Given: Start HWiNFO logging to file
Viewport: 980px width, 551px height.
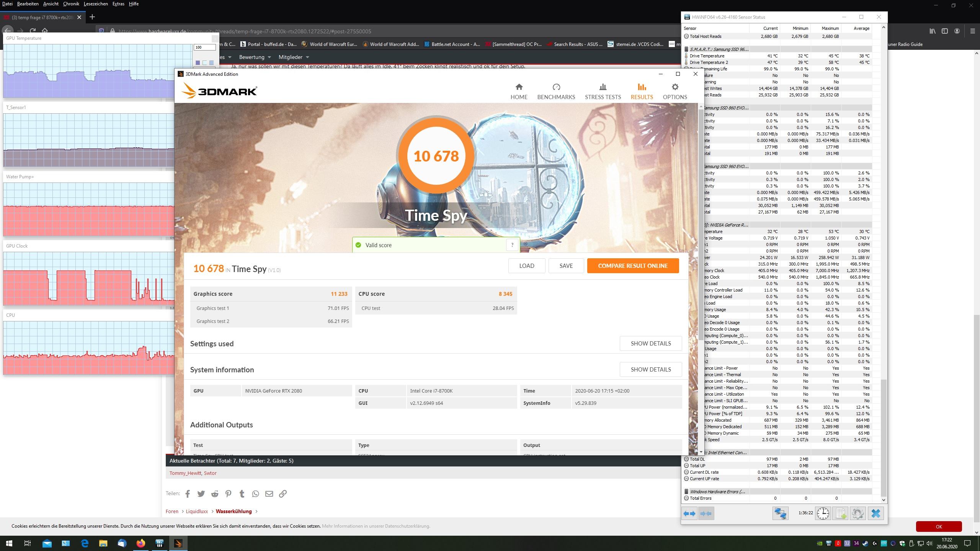Looking at the screenshot, I should point(841,514).
